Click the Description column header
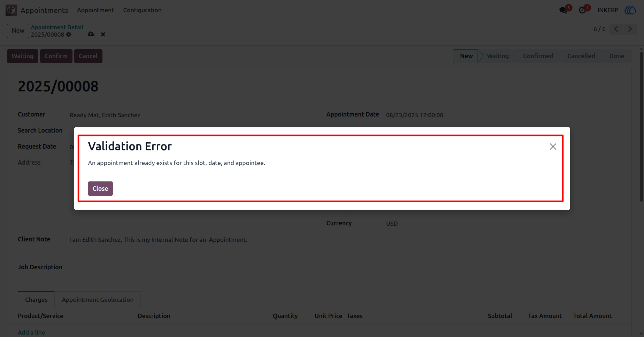The width and height of the screenshot is (644, 337). 154,316
